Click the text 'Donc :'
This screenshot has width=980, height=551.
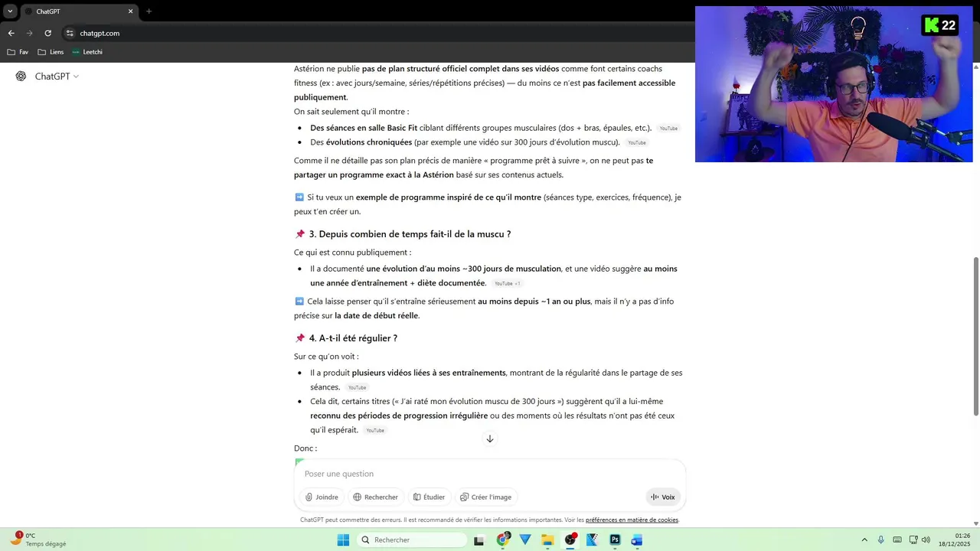tap(305, 448)
